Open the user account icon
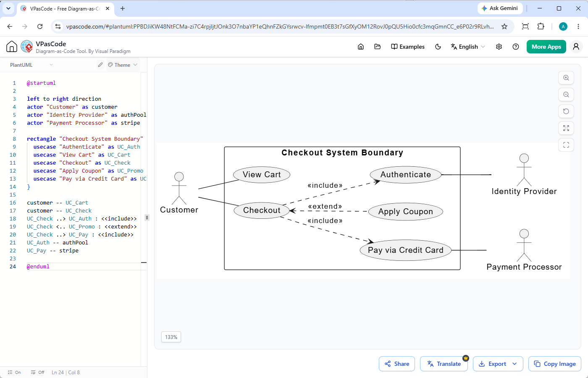Viewport: 588px width, 378px height. pyautogui.click(x=576, y=47)
